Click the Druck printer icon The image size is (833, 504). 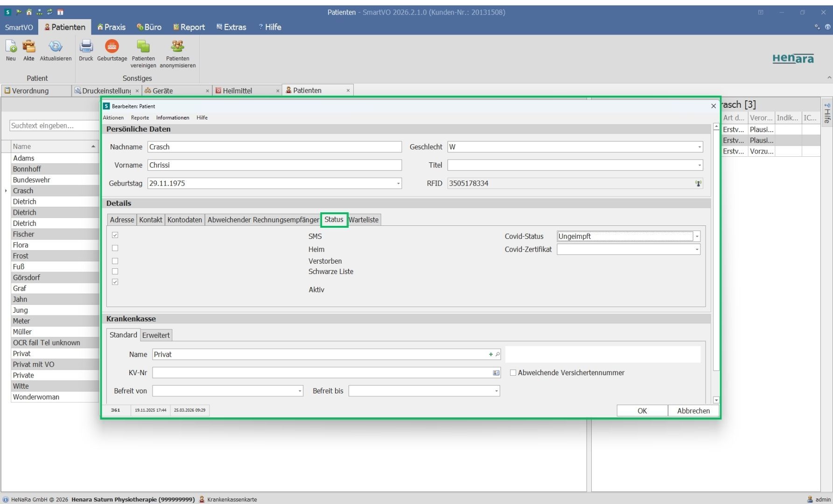86,46
